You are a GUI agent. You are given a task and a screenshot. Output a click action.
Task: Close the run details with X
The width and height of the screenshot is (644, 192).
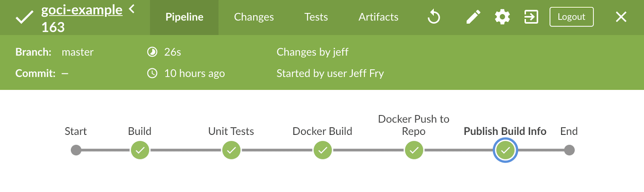[621, 17]
